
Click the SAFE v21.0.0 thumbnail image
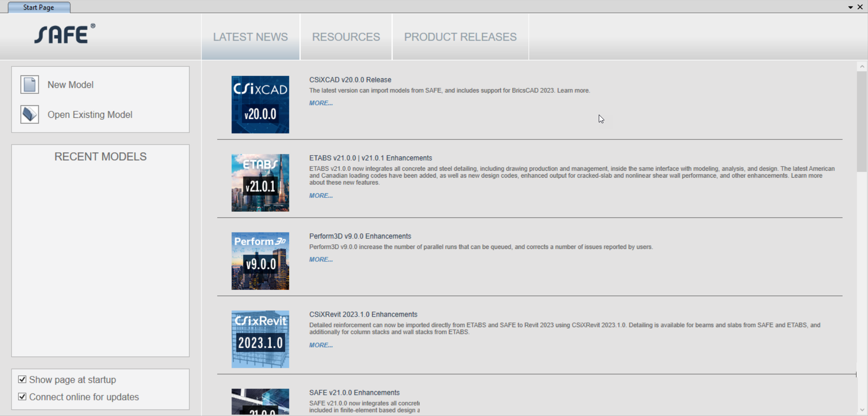(260, 402)
